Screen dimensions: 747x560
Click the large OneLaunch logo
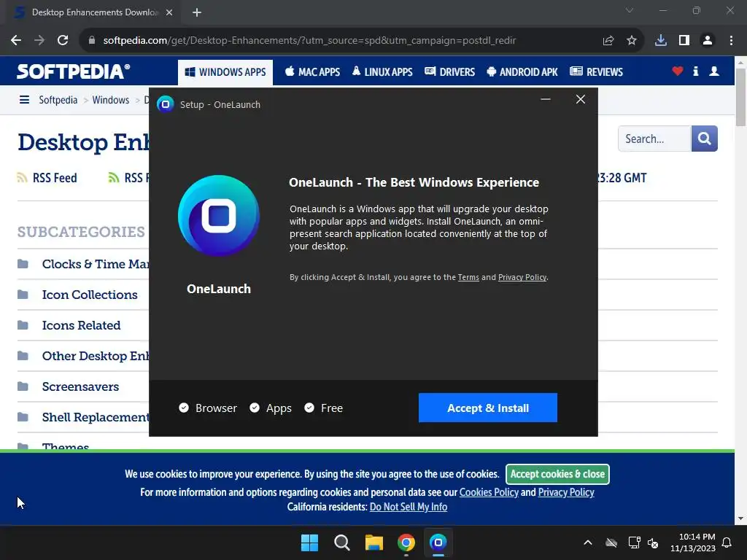[x=219, y=216]
